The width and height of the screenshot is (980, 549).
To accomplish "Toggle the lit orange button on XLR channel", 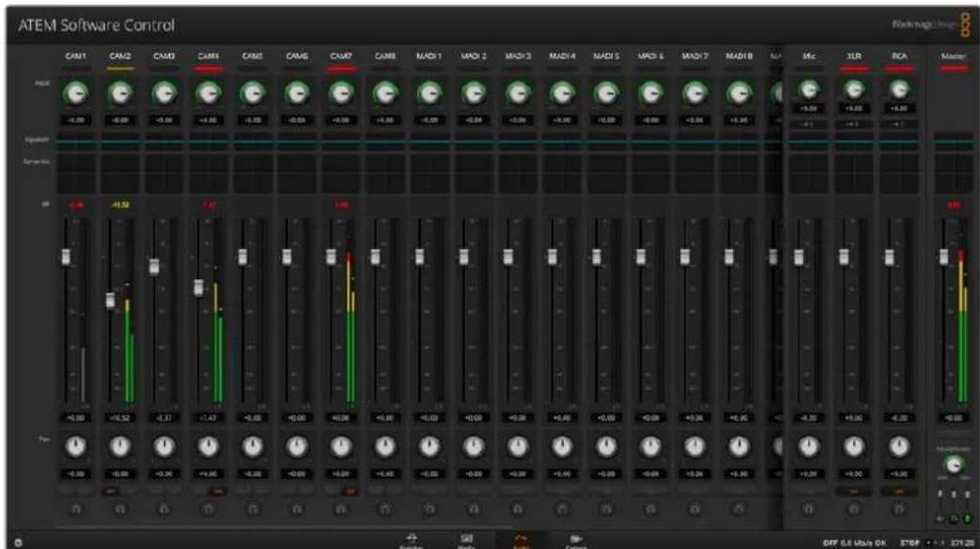I will coord(854,492).
